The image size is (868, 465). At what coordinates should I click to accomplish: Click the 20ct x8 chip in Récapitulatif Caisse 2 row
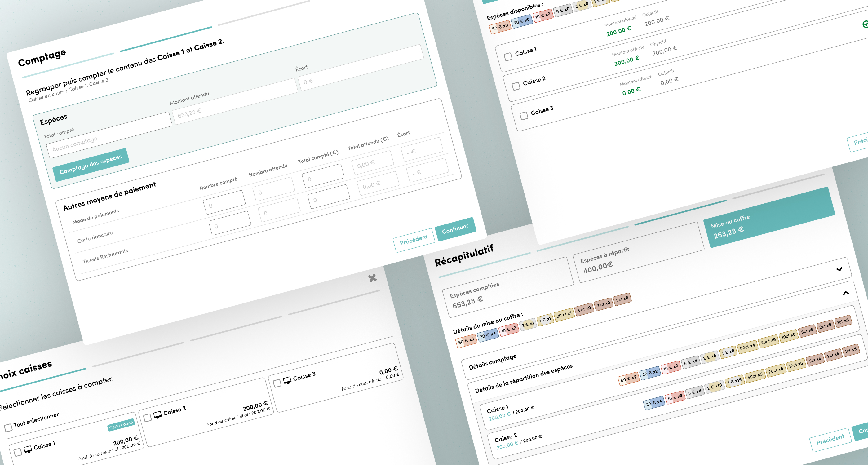click(x=776, y=370)
